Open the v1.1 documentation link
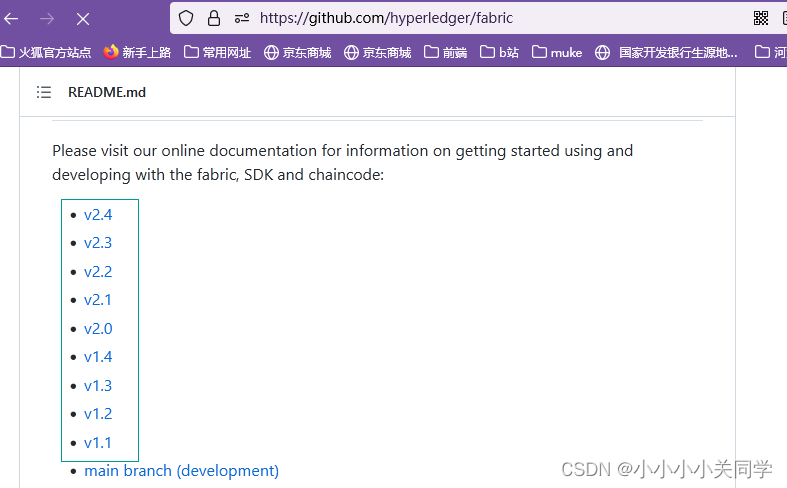The width and height of the screenshot is (787, 488). click(x=97, y=443)
